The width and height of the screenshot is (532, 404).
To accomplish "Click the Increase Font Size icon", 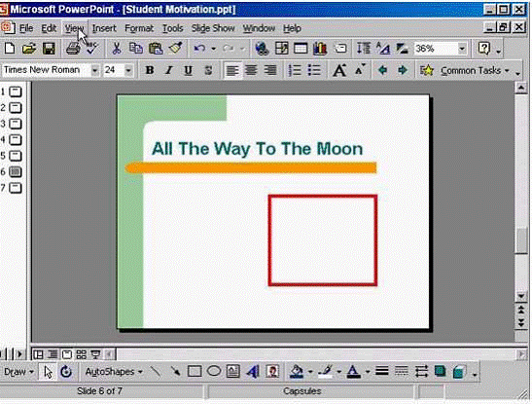I will (339, 70).
